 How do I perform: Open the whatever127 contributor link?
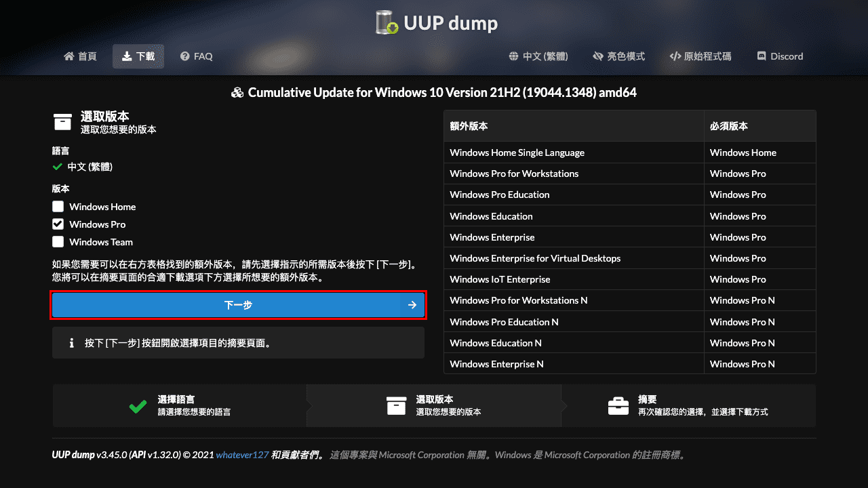(242, 455)
